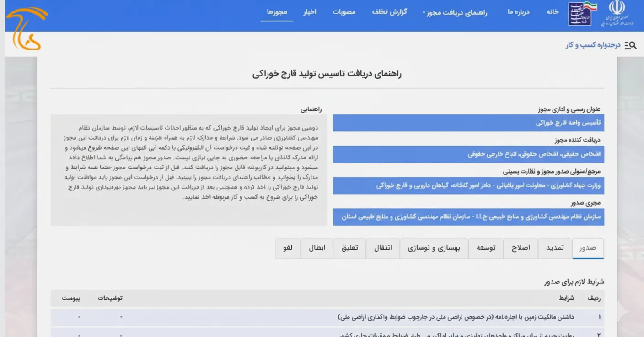The image size is (644, 337).
Task: Click the تأسیس واحد قارچ خوراکی banner
Action: tap(468, 123)
